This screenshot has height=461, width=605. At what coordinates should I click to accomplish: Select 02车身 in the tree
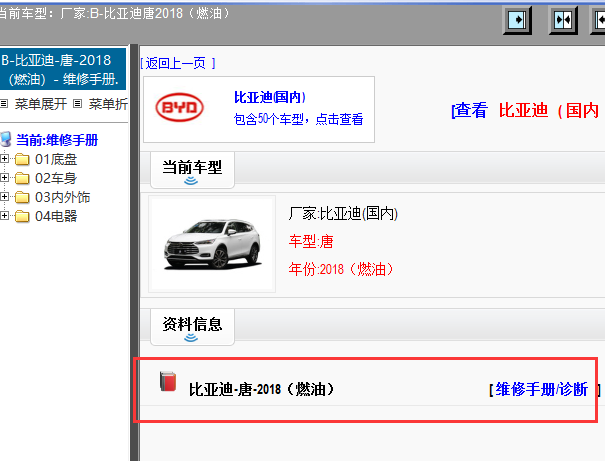(56, 178)
